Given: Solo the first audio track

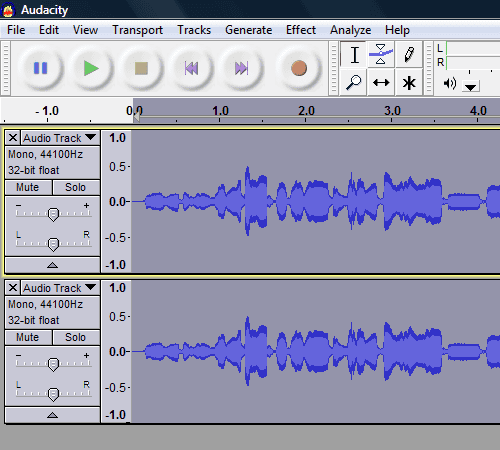Looking at the screenshot, I should point(76,187).
